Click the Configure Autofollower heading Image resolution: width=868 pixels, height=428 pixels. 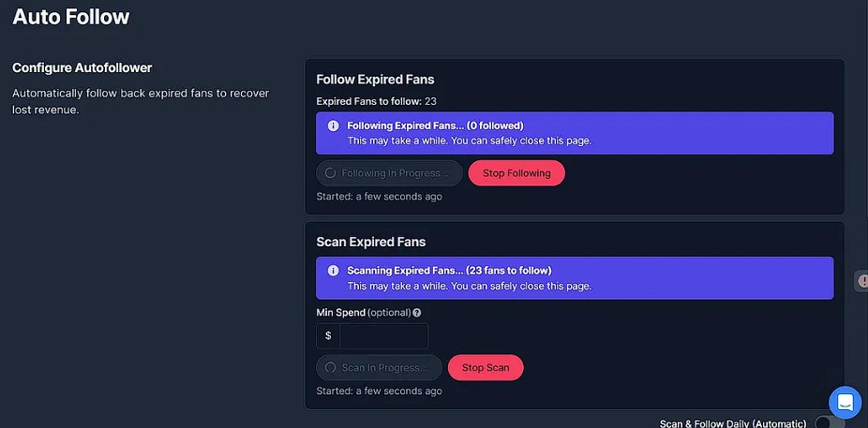coord(82,67)
